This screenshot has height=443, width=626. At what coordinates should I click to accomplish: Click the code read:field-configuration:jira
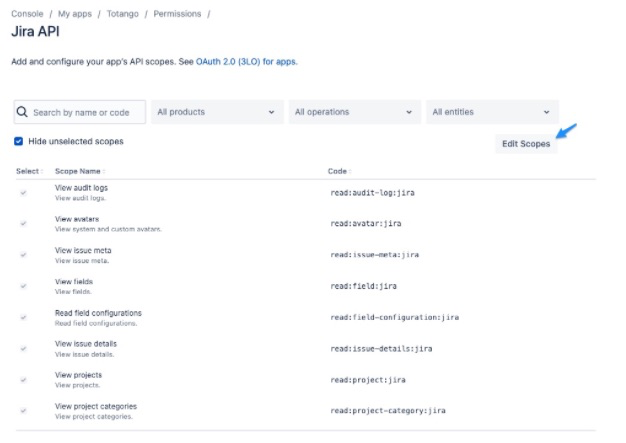(394, 317)
